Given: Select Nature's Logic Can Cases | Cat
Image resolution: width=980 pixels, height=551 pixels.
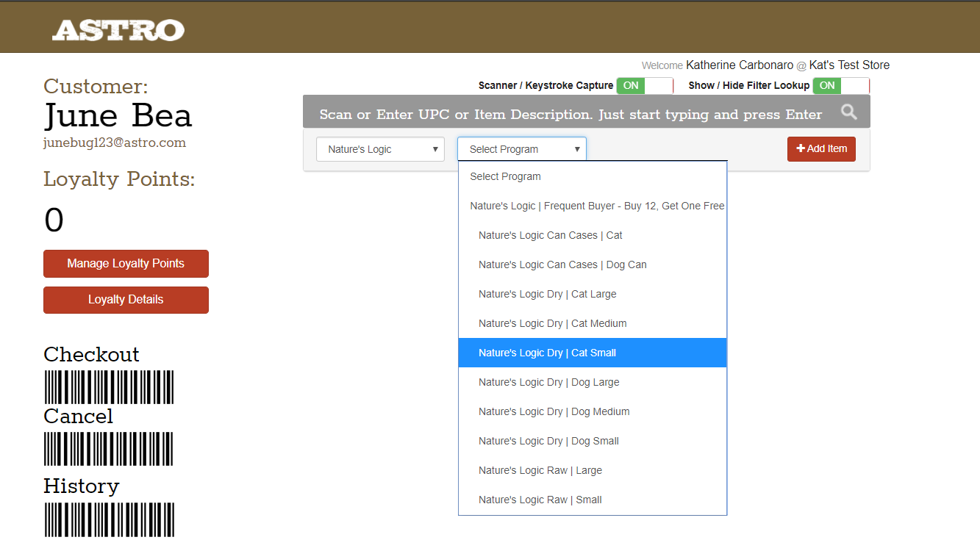Looking at the screenshot, I should tap(593, 235).
